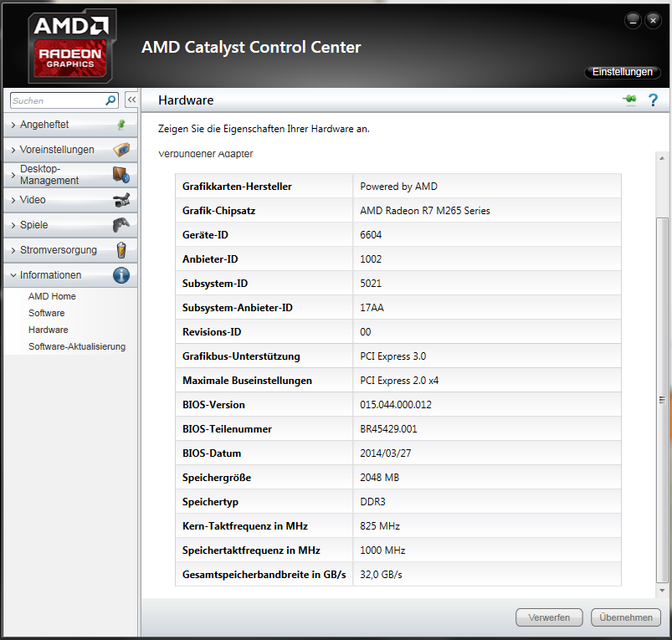The height and width of the screenshot is (640, 672).
Task: Click the Video camera icon
Action: pyautogui.click(x=121, y=200)
